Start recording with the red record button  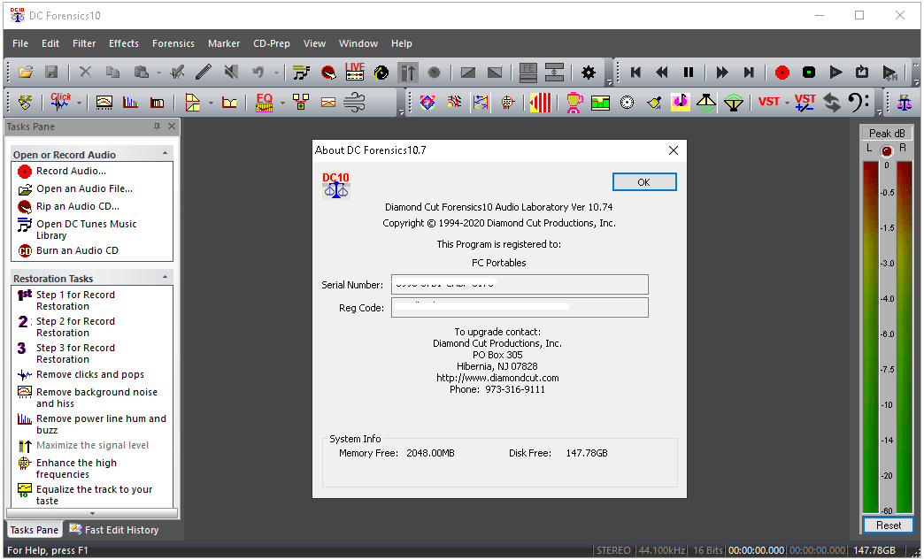coord(782,73)
